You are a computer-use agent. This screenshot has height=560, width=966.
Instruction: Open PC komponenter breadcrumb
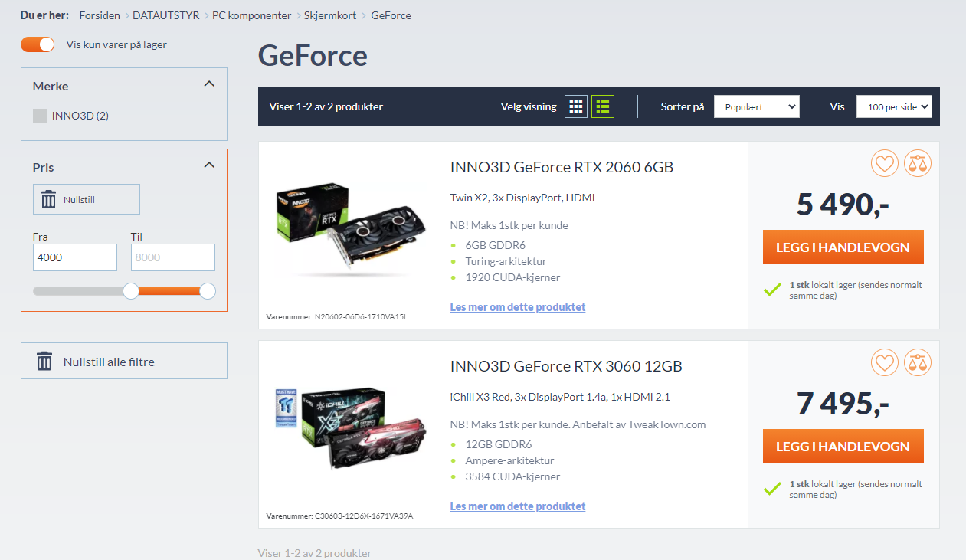[x=251, y=15]
